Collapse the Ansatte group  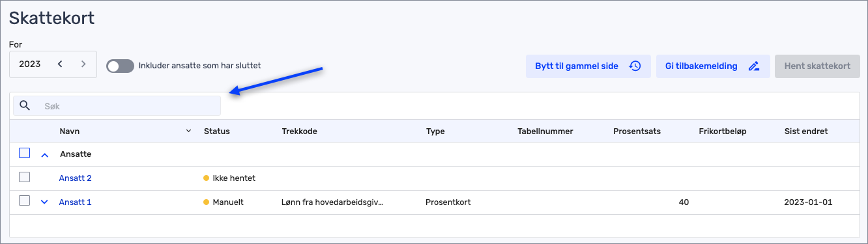coord(45,155)
